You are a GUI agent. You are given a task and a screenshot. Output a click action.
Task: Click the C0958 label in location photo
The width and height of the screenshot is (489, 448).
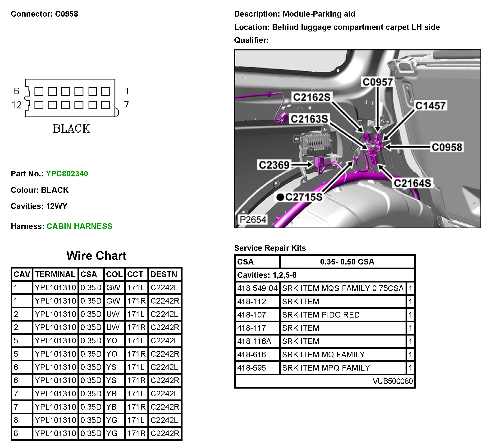click(447, 147)
